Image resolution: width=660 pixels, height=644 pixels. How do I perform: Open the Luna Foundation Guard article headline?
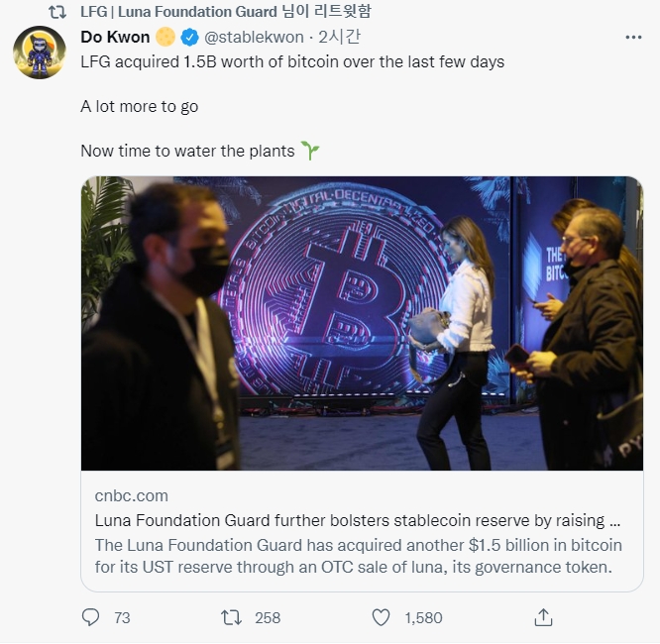[359, 519]
